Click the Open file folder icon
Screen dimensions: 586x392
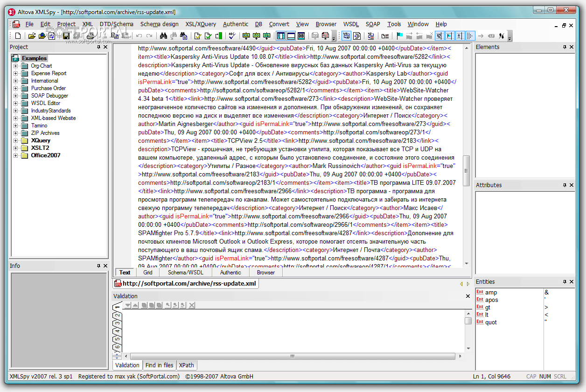pos(32,36)
